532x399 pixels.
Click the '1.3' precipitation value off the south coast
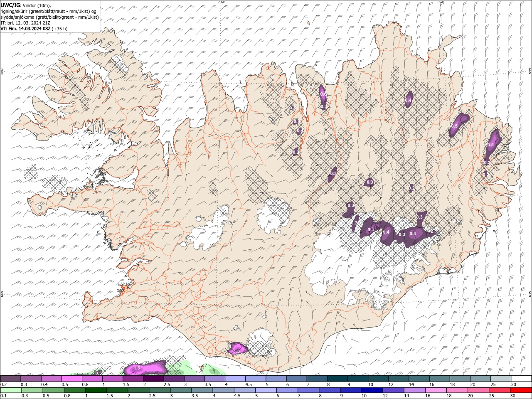pyautogui.click(x=137, y=369)
